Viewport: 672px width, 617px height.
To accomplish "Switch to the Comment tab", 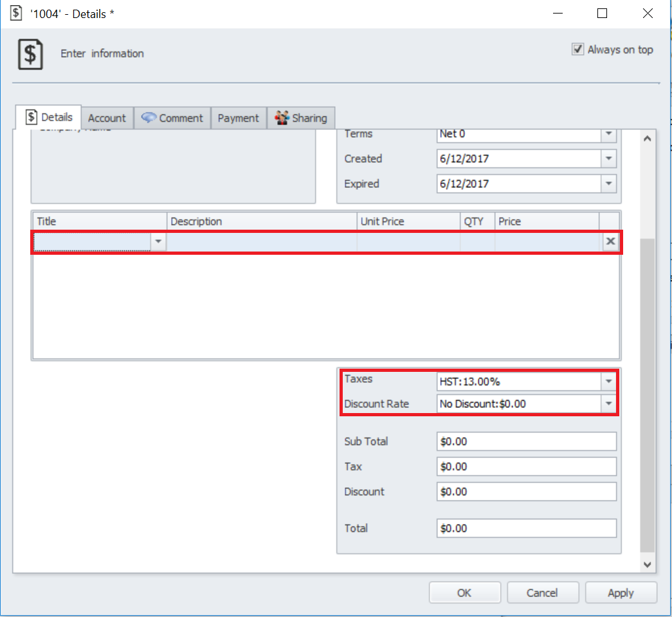I will pyautogui.click(x=172, y=118).
